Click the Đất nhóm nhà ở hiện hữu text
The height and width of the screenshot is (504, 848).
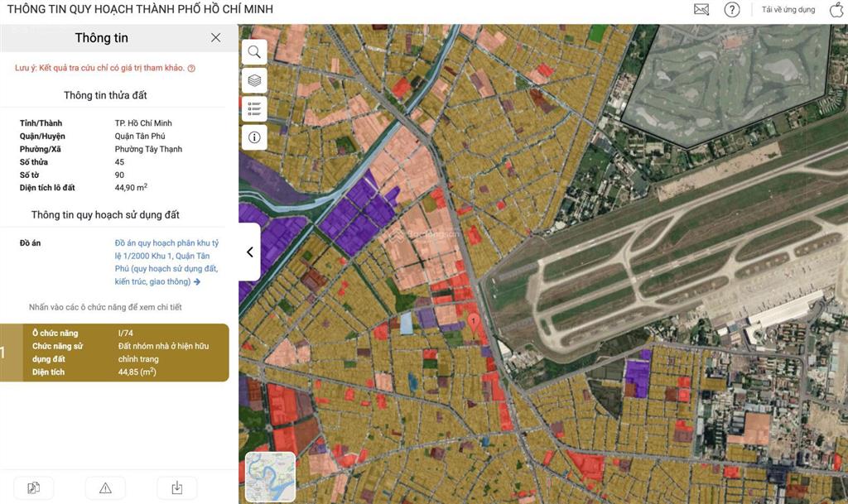click(x=163, y=353)
